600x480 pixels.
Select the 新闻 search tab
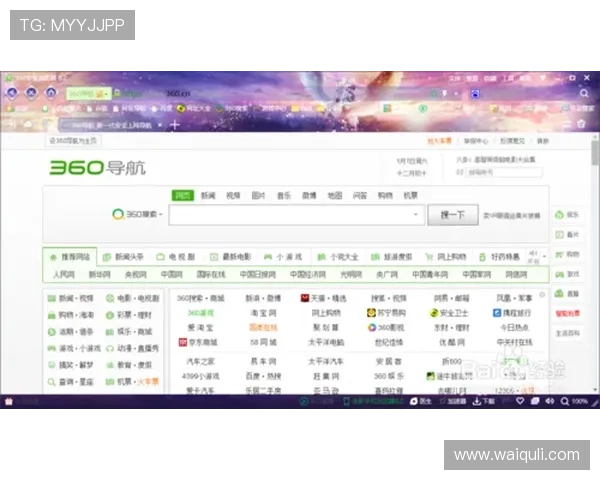pos(207,196)
